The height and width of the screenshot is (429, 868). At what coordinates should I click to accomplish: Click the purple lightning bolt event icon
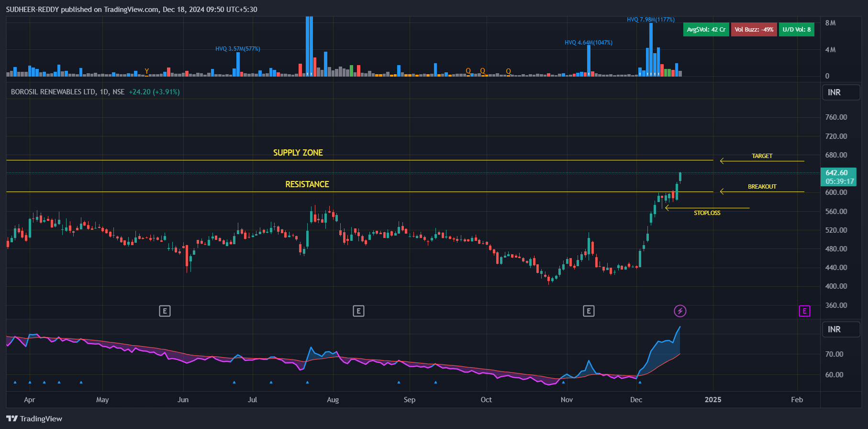pyautogui.click(x=680, y=311)
